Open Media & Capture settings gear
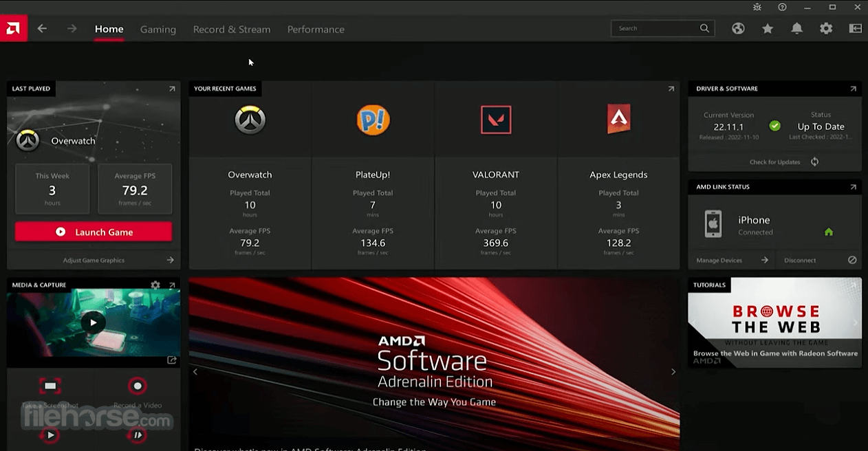Image resolution: width=868 pixels, height=451 pixels. [155, 285]
